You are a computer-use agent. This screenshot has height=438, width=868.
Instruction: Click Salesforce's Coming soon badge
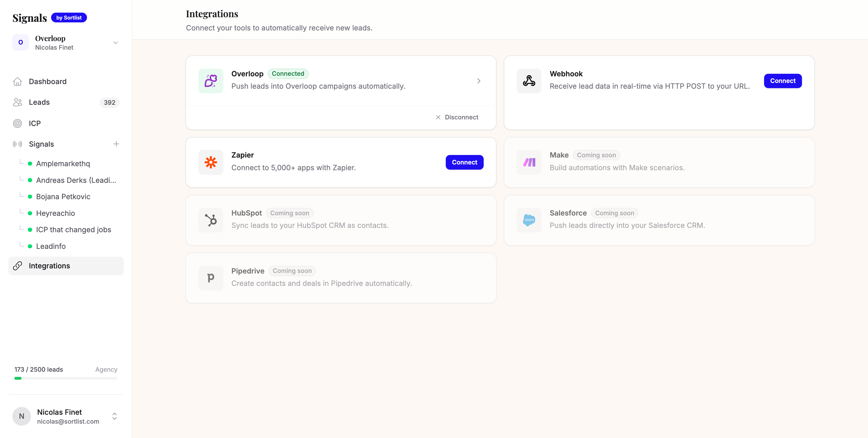(x=614, y=213)
